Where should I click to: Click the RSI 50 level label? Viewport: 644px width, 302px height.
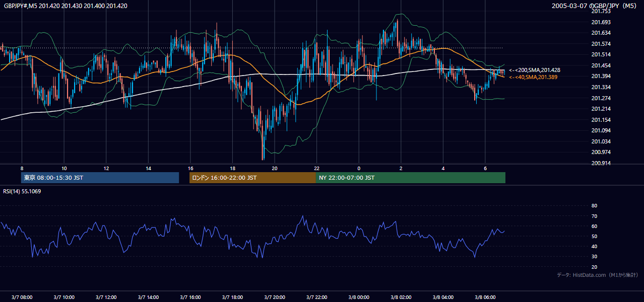click(x=594, y=236)
